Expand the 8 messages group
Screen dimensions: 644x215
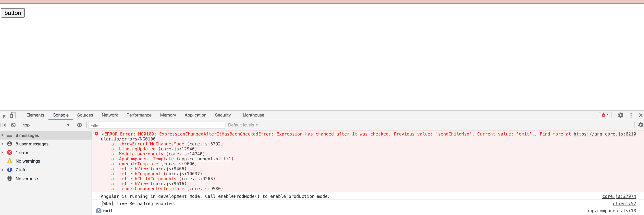point(2,135)
